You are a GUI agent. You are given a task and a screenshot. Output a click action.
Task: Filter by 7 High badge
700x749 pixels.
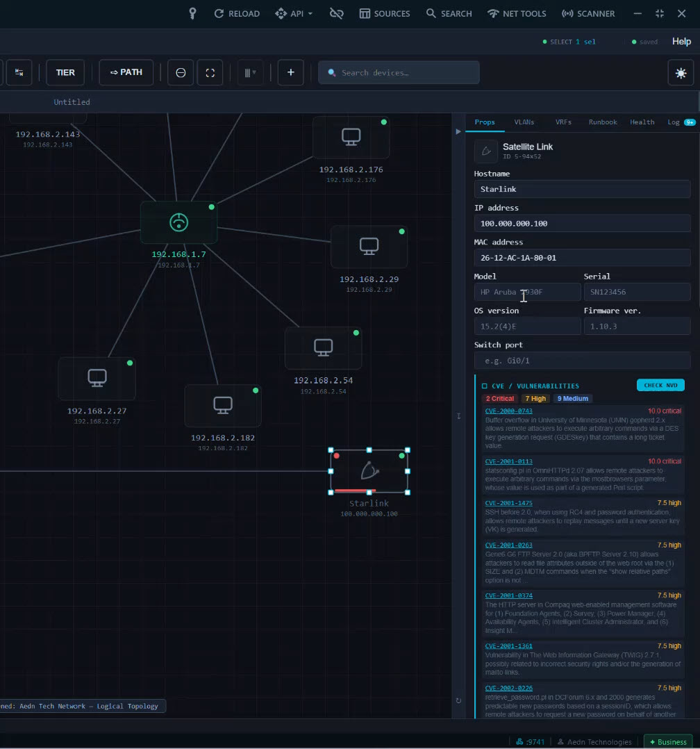tap(535, 398)
